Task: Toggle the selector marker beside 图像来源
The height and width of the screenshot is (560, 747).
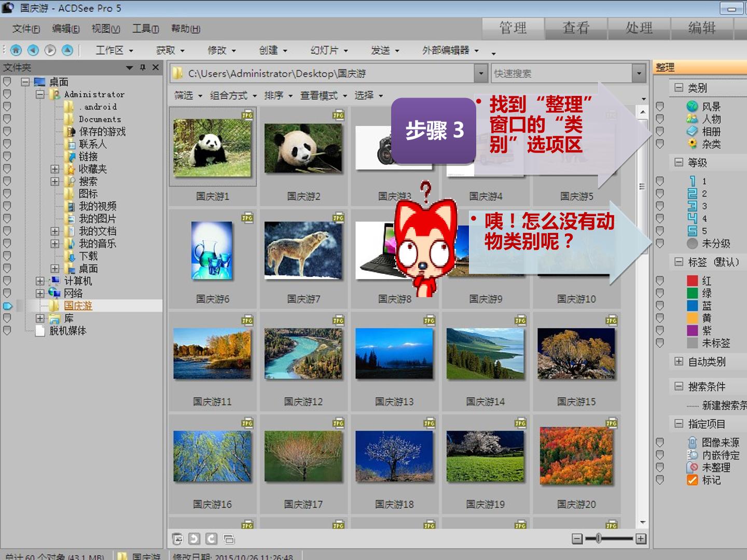Action: pyautogui.click(x=660, y=442)
